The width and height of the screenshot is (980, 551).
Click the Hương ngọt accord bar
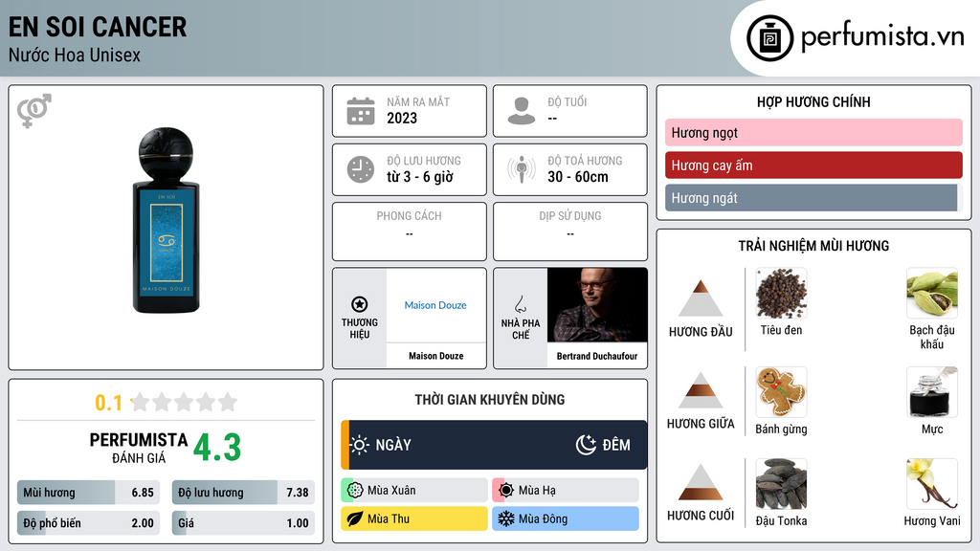pos(813,132)
